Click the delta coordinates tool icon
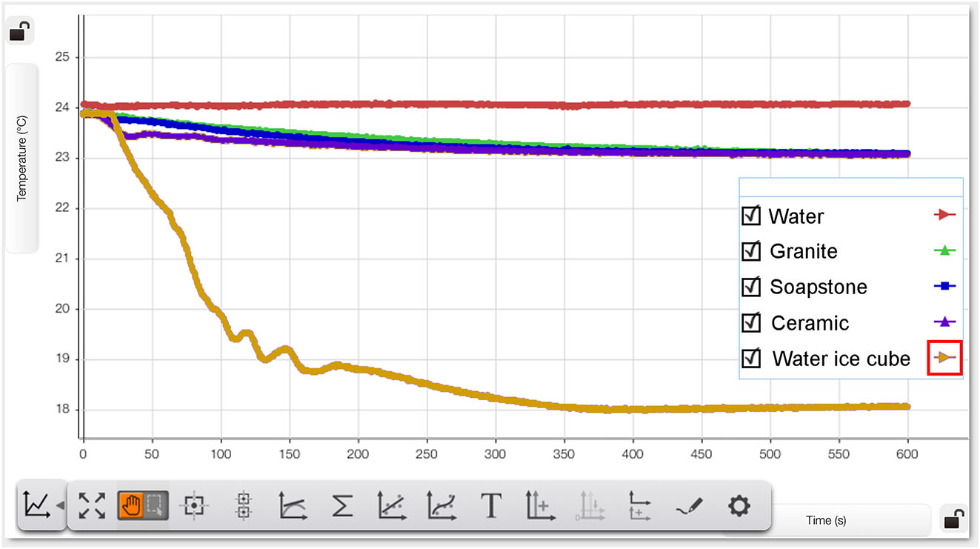 243,506
